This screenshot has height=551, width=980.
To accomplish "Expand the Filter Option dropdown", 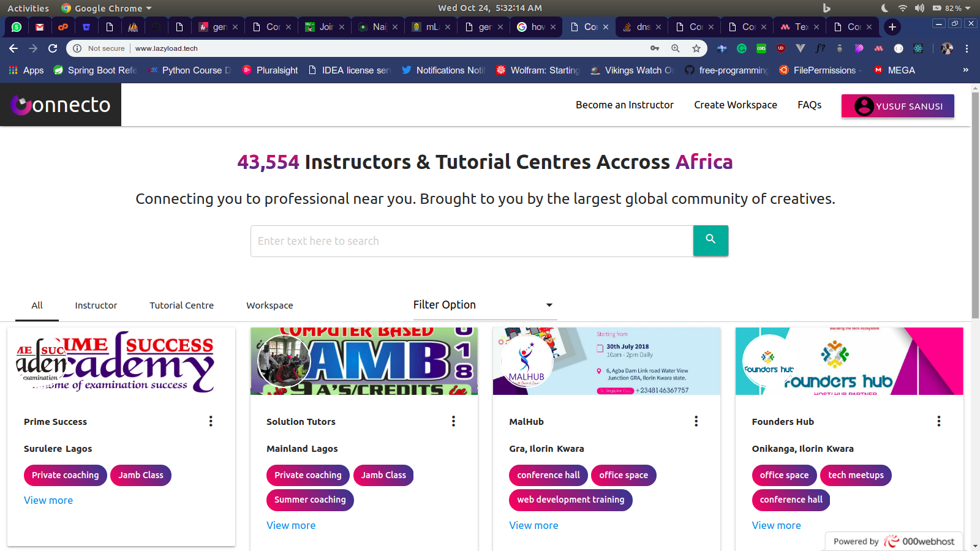I will pyautogui.click(x=484, y=305).
